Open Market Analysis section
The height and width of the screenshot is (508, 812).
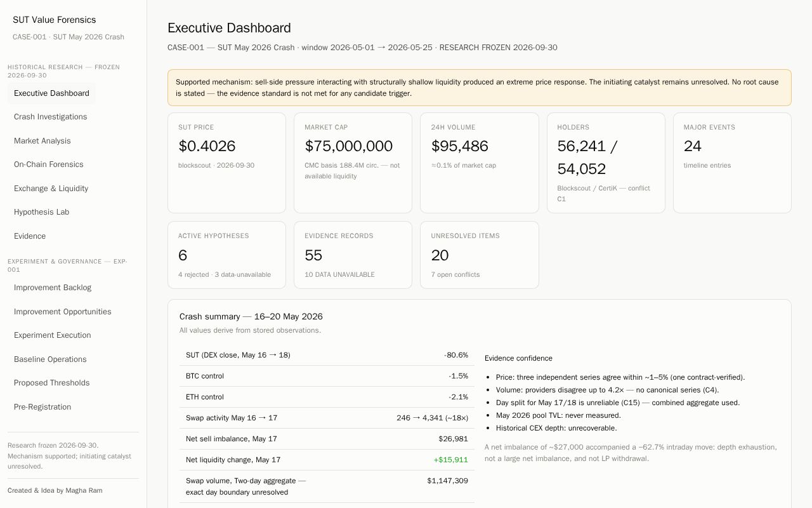(x=42, y=141)
